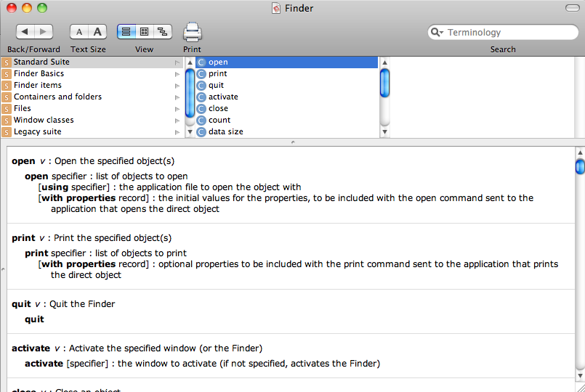Image resolution: width=585 pixels, height=392 pixels.
Task: Click the print command C icon
Action: [x=201, y=74]
